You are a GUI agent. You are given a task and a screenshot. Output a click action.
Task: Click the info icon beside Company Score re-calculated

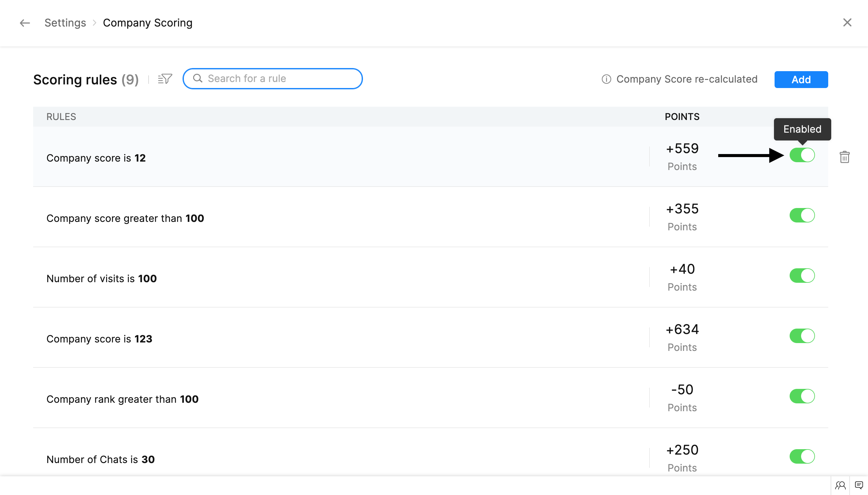point(606,79)
